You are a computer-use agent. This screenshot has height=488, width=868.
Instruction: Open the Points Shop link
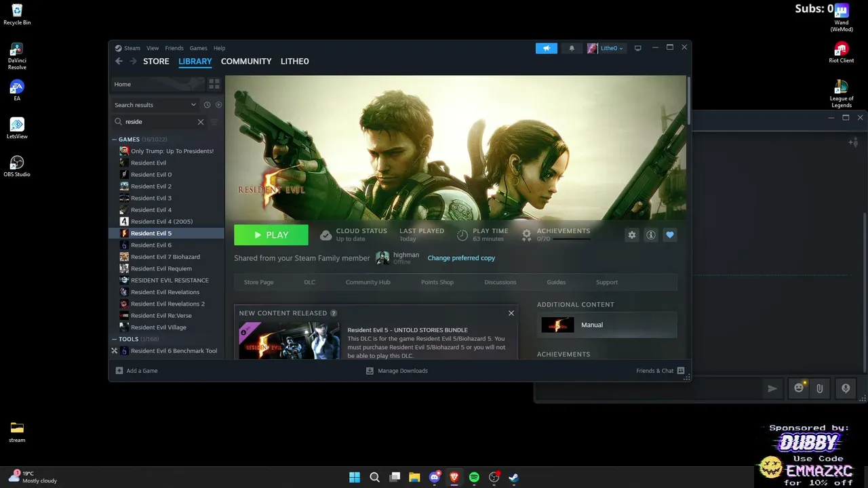[437, 282]
